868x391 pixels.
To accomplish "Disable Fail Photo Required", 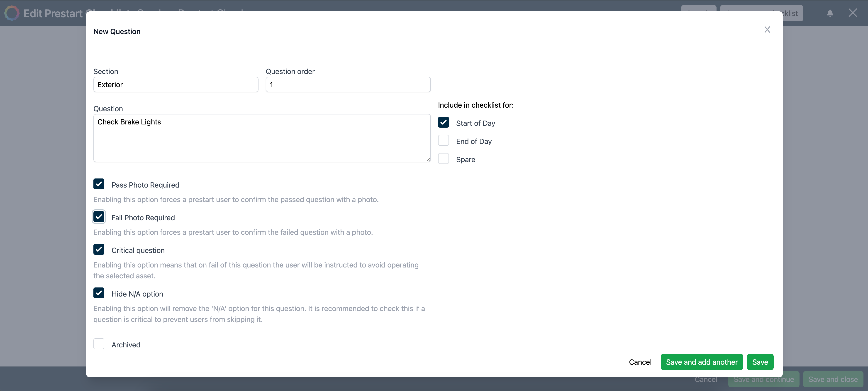I will 99,217.
